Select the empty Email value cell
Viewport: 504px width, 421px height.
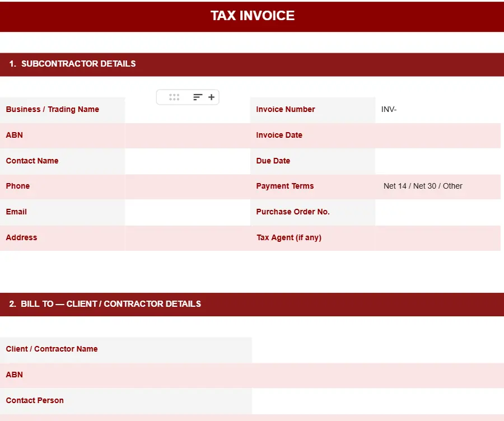[187, 212]
